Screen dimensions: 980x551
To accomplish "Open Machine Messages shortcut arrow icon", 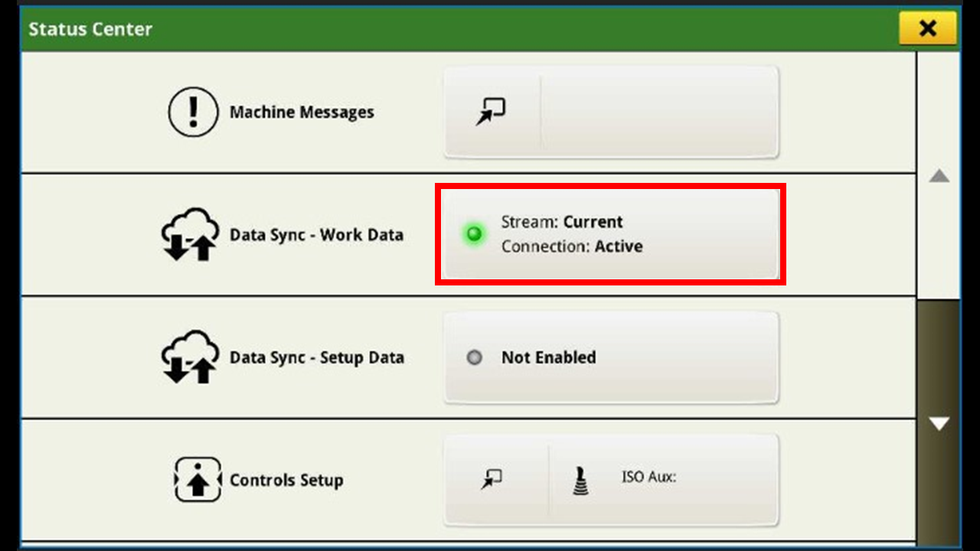I will point(491,112).
